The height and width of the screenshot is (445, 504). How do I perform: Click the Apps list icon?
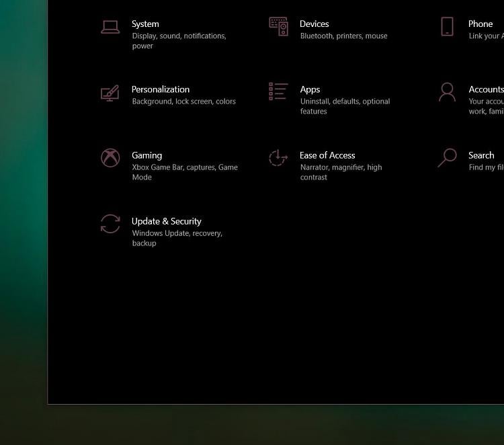point(278,91)
